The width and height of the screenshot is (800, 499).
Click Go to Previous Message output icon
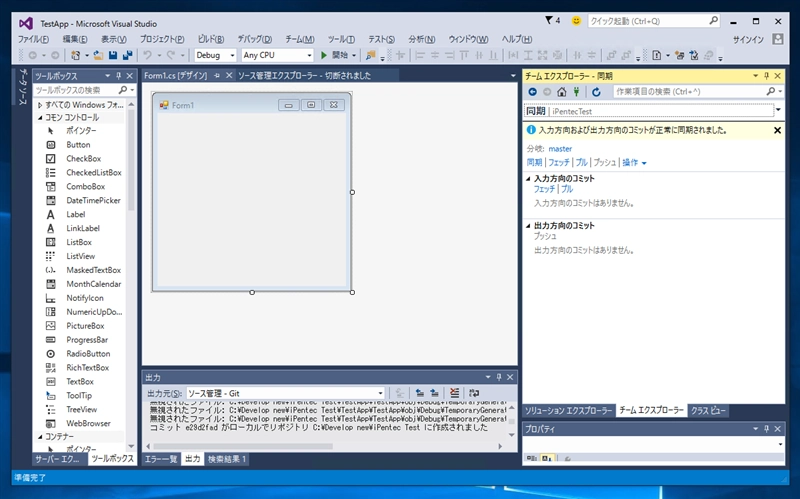(x=419, y=393)
